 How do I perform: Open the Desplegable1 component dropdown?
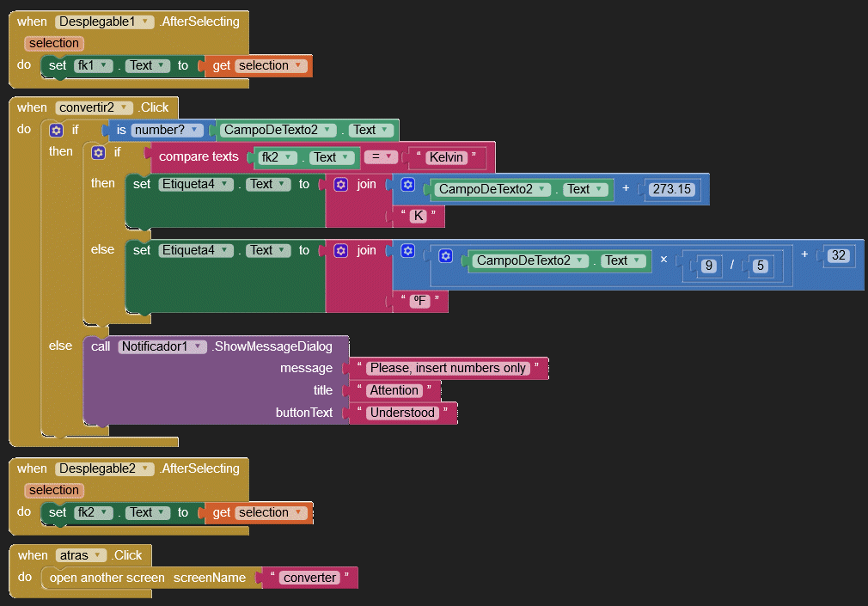(147, 21)
